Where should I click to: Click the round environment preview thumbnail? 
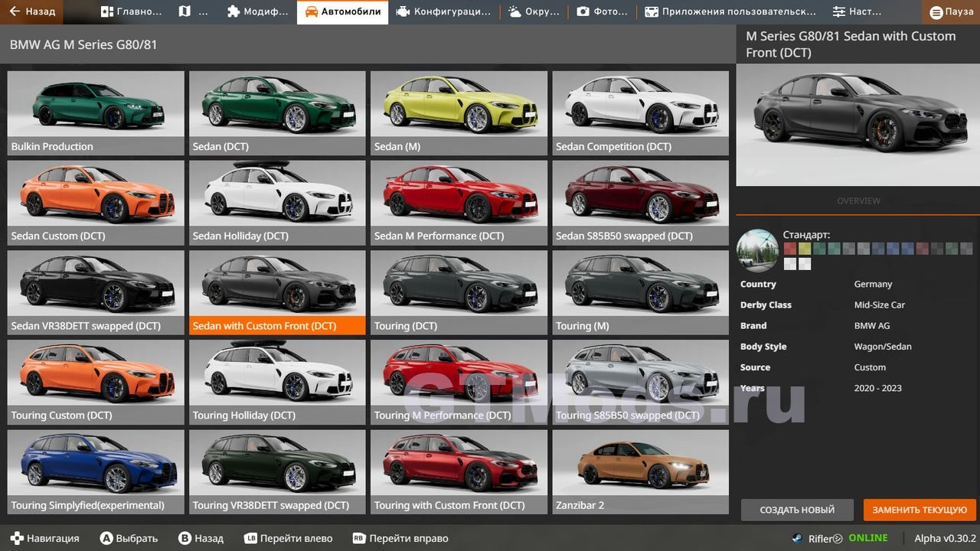(757, 250)
